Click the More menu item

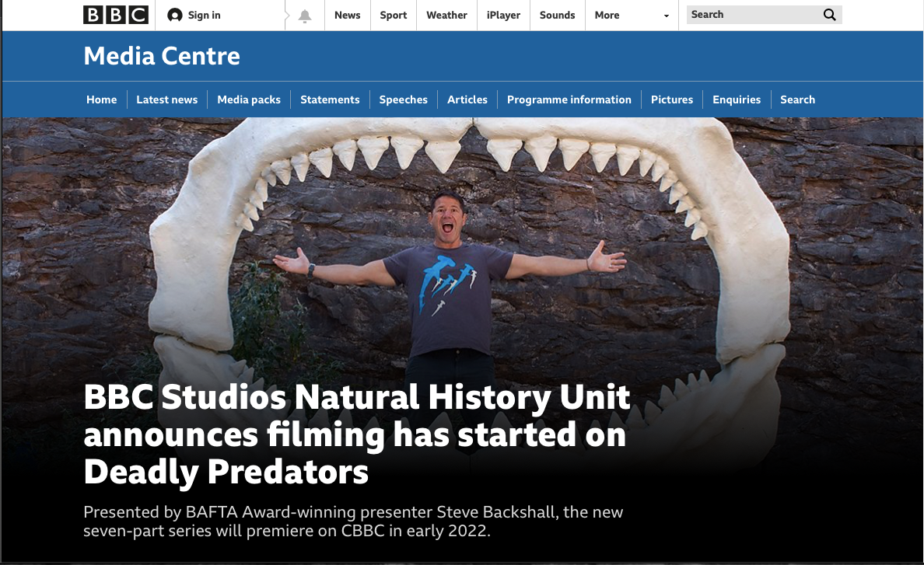[607, 16]
